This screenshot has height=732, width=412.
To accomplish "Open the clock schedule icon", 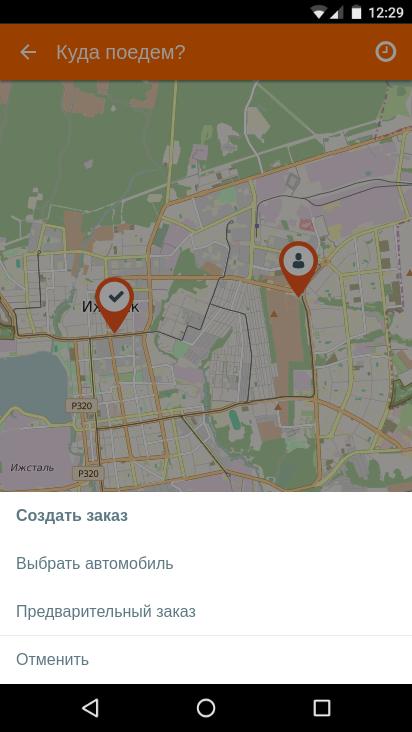I will [385, 52].
